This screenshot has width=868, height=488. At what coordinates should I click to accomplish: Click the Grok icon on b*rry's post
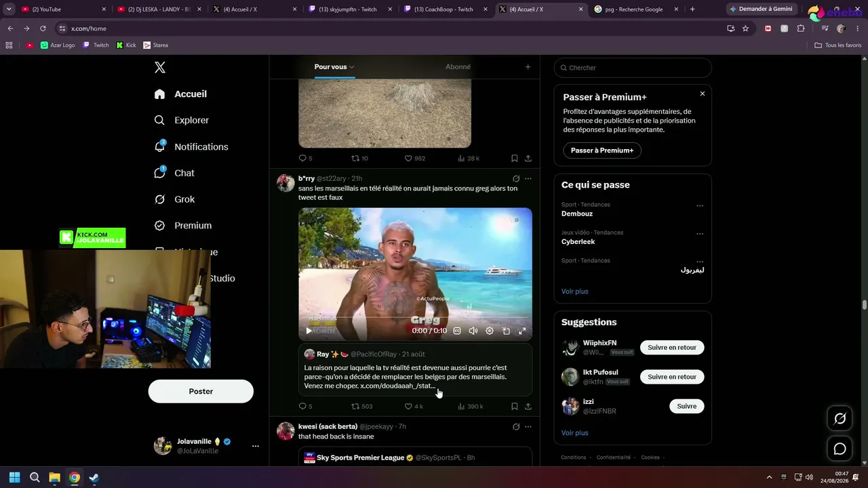516,179
